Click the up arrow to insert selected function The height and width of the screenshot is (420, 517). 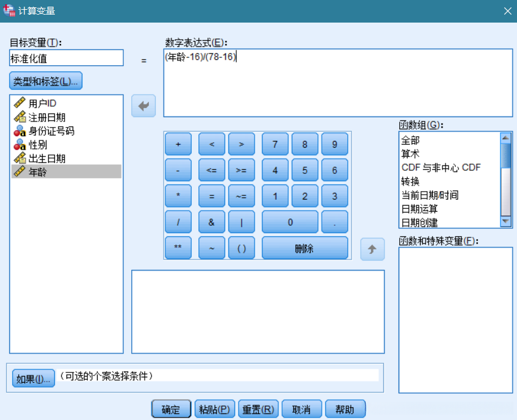(x=372, y=249)
